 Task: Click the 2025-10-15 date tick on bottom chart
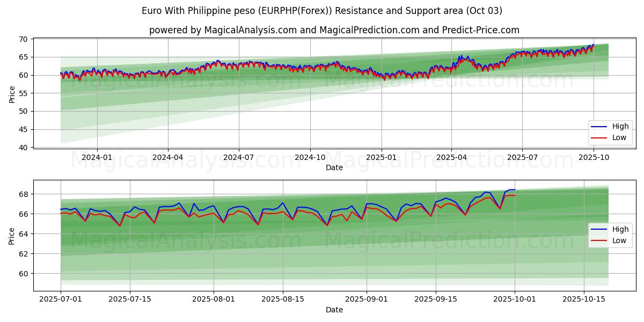pyautogui.click(x=584, y=299)
